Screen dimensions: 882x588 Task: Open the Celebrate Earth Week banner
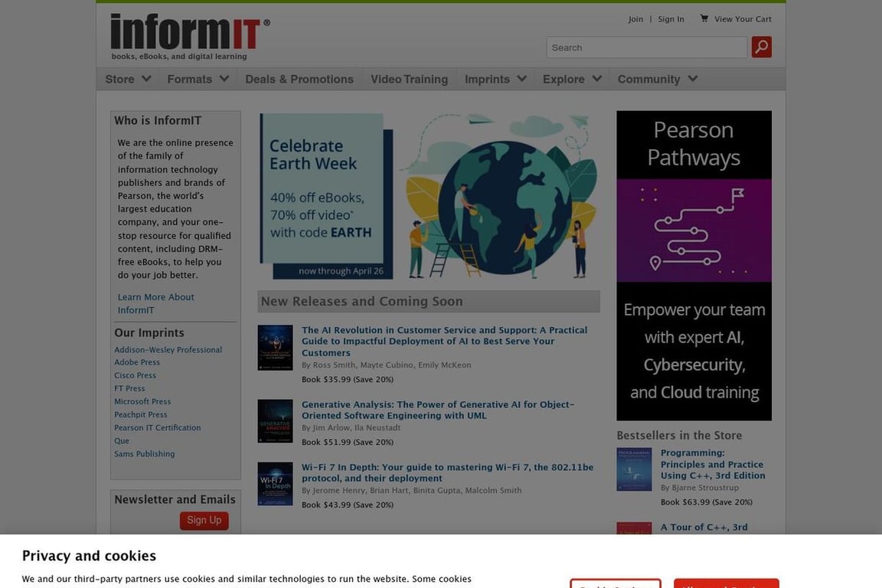429,196
